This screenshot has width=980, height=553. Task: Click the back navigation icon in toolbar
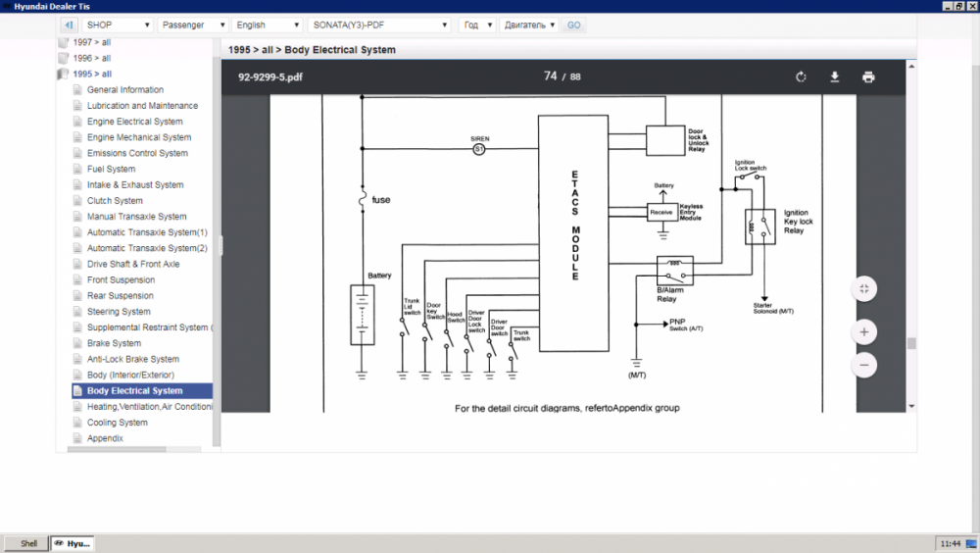click(69, 25)
